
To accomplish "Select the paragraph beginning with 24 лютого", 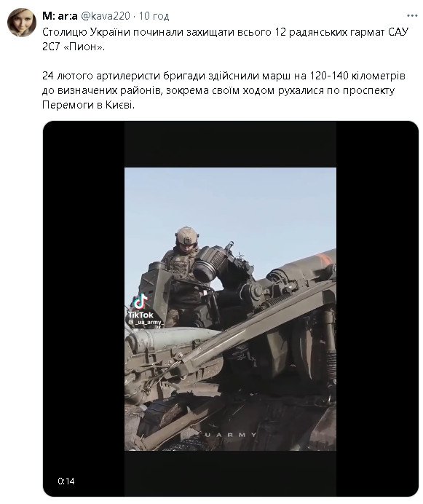I will [x=224, y=90].
